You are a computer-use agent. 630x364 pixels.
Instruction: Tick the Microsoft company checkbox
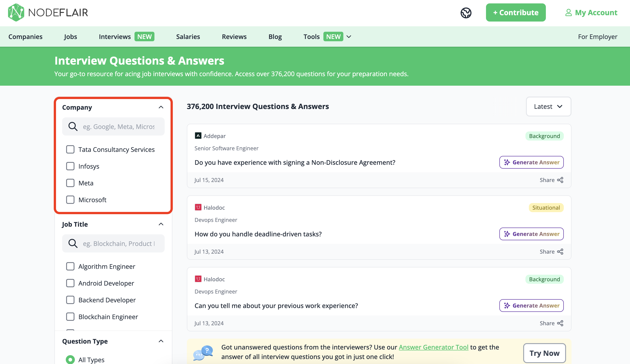click(x=70, y=200)
